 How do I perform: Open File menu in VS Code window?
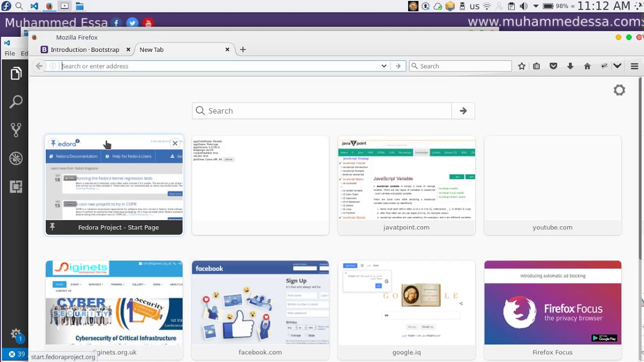(10, 53)
